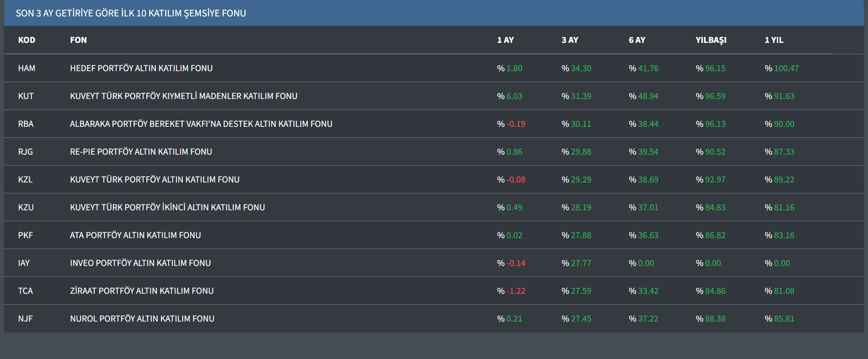The width and height of the screenshot is (868, 359).
Task: Click the 6 AY column header
Action: [637, 40]
